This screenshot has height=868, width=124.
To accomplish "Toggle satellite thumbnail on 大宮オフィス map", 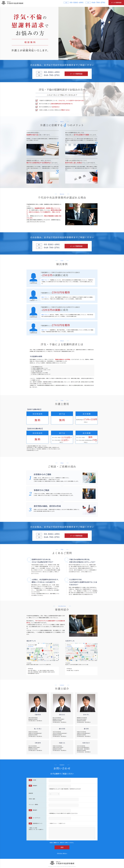I will (x=67, y=658).
